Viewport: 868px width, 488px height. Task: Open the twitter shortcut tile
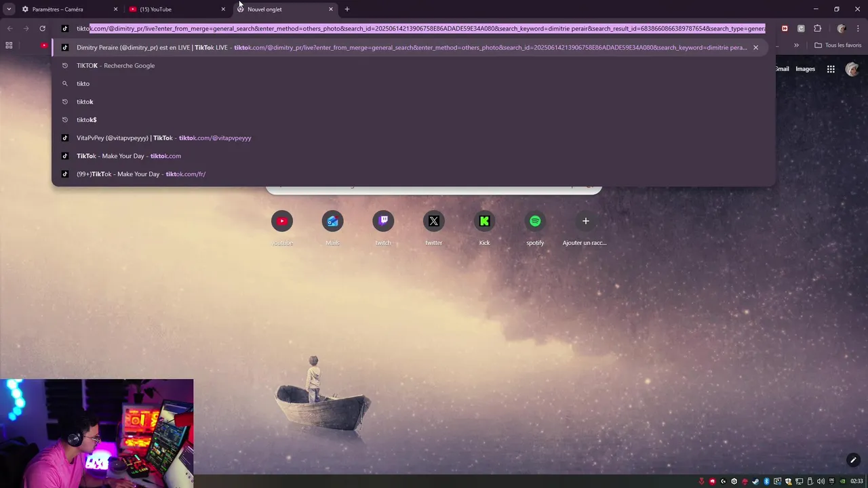click(434, 221)
